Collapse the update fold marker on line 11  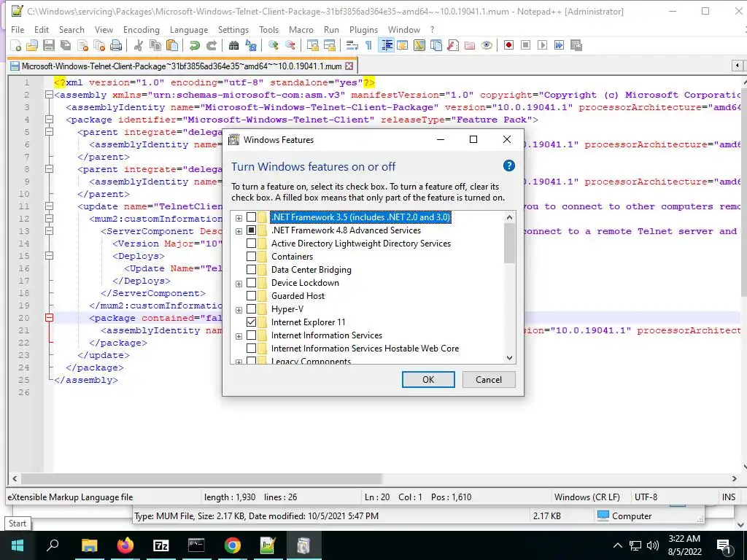click(x=49, y=206)
